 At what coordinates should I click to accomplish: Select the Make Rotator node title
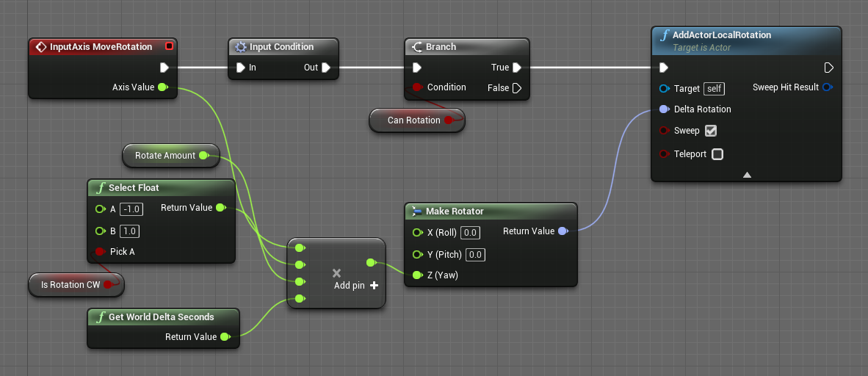(455, 211)
